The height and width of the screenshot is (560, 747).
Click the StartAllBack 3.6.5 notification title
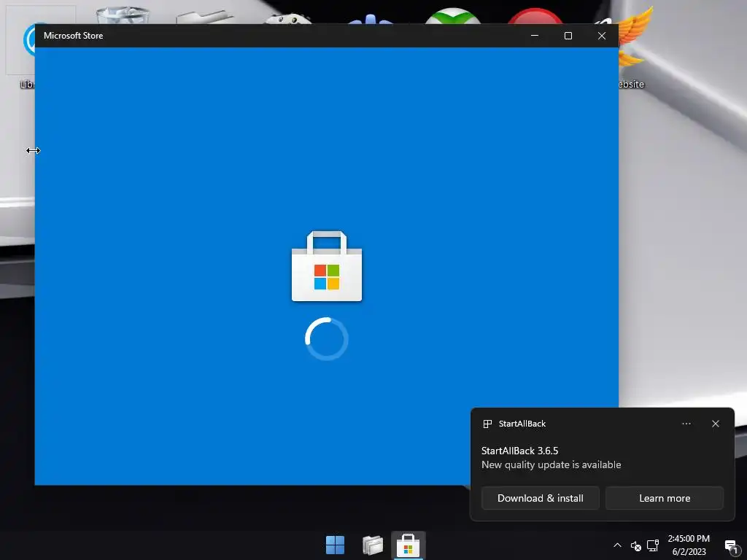519,451
